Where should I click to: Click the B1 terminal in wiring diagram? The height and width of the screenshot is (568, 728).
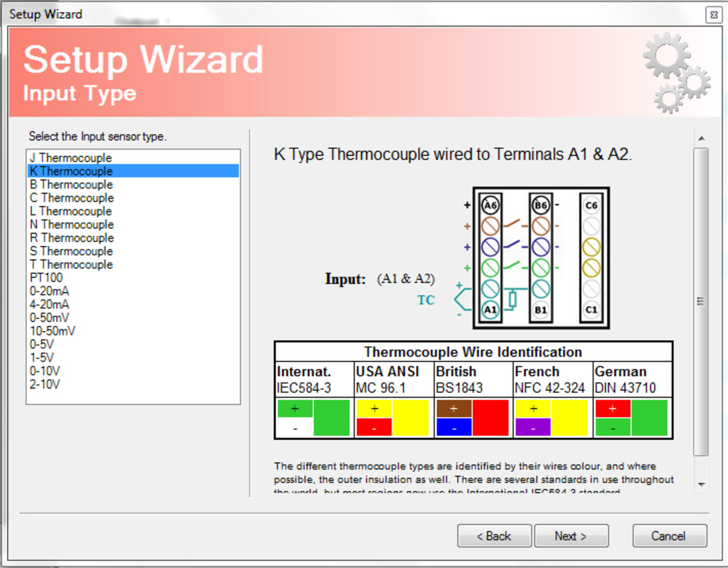[x=540, y=310]
